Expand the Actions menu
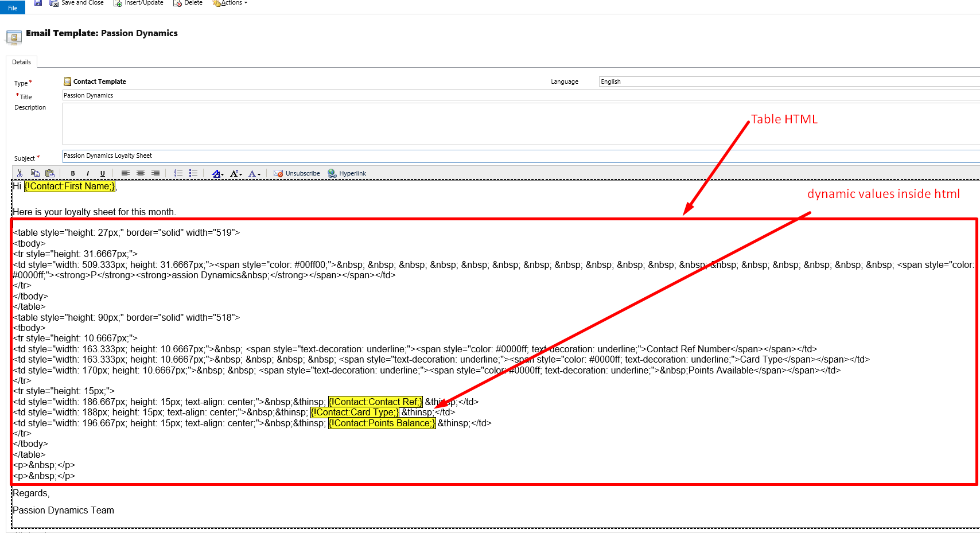The height and width of the screenshot is (537, 980). (230, 3)
